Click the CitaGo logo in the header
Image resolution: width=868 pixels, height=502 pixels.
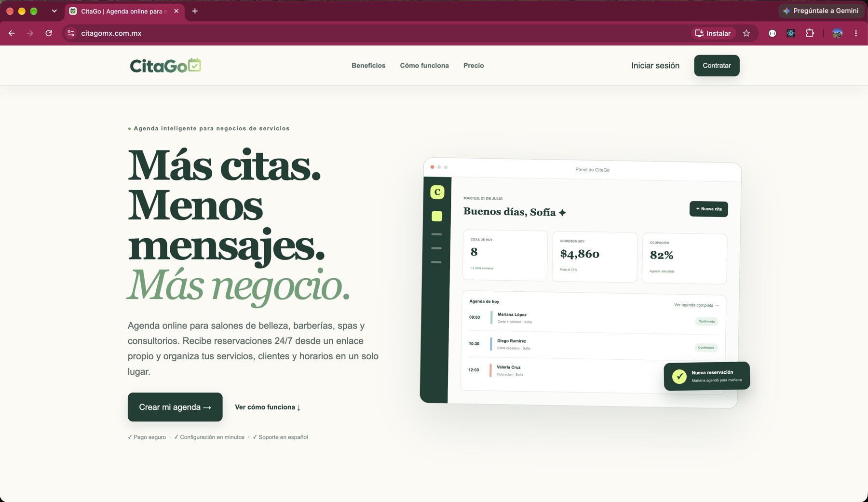pyautogui.click(x=165, y=66)
